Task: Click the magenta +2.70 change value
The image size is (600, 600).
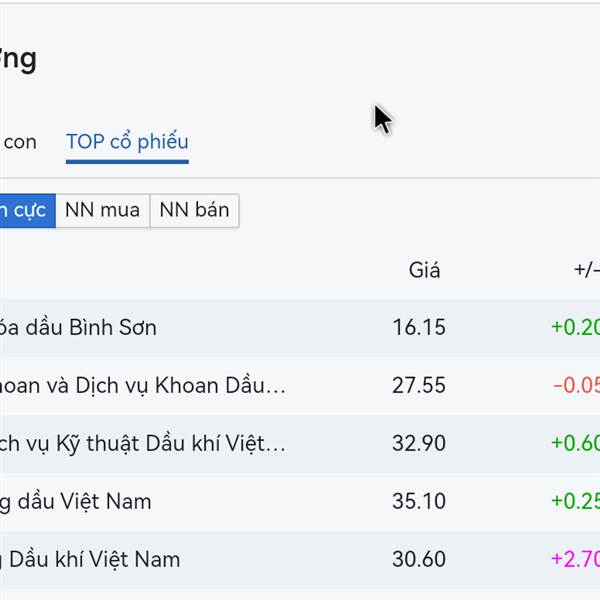Action: (575, 559)
